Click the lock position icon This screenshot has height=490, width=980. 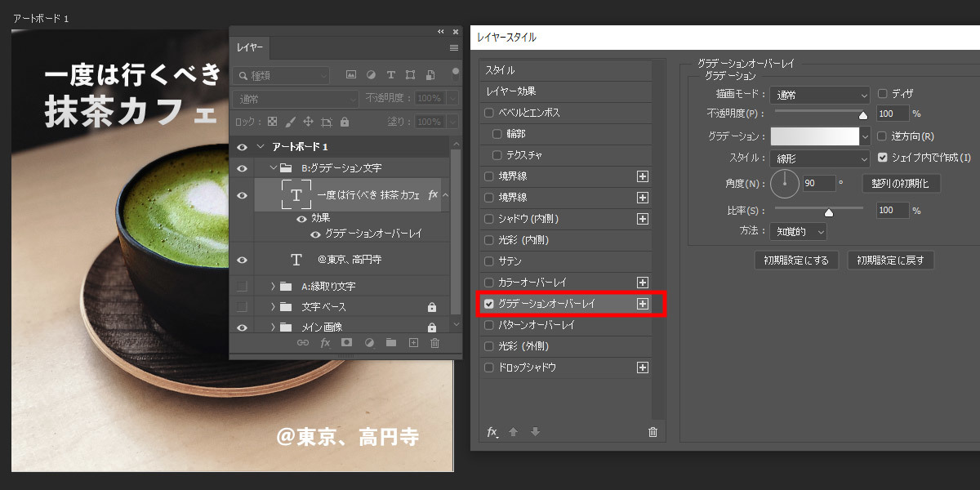(309, 122)
